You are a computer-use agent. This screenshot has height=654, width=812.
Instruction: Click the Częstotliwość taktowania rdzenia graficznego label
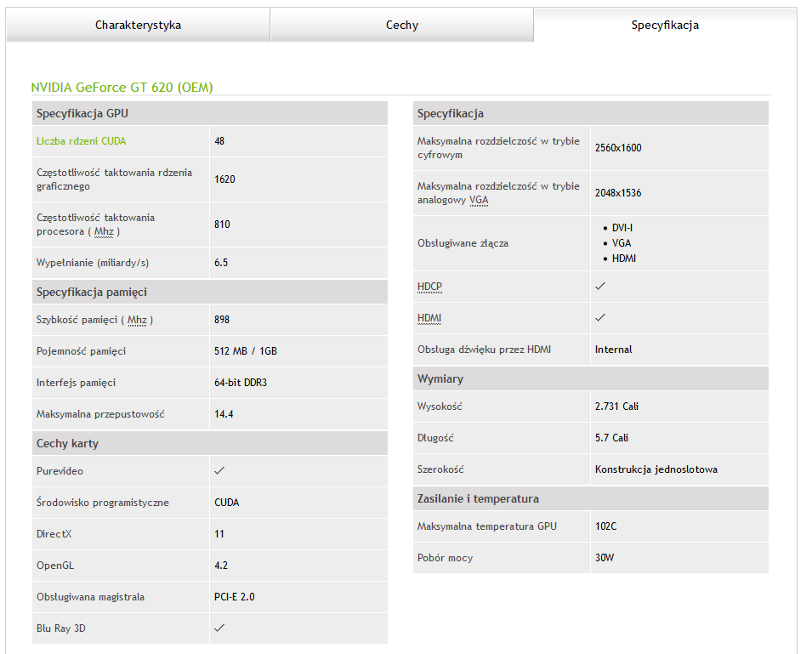tap(115, 179)
